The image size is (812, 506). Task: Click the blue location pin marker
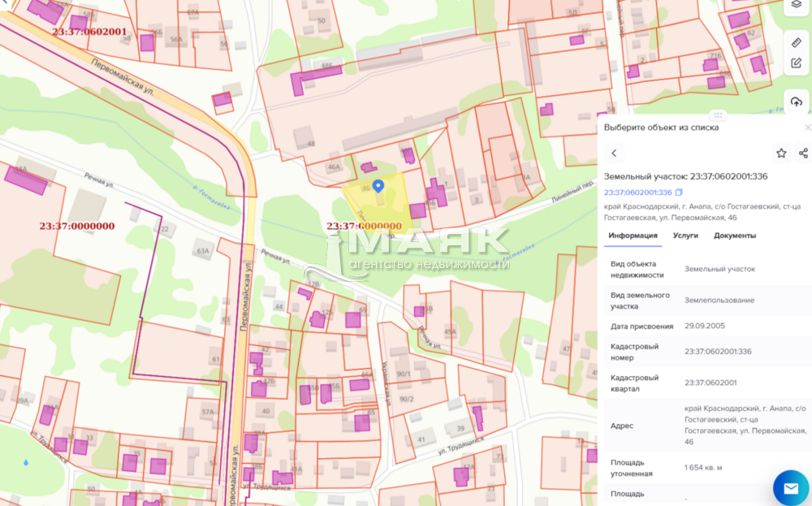click(378, 186)
